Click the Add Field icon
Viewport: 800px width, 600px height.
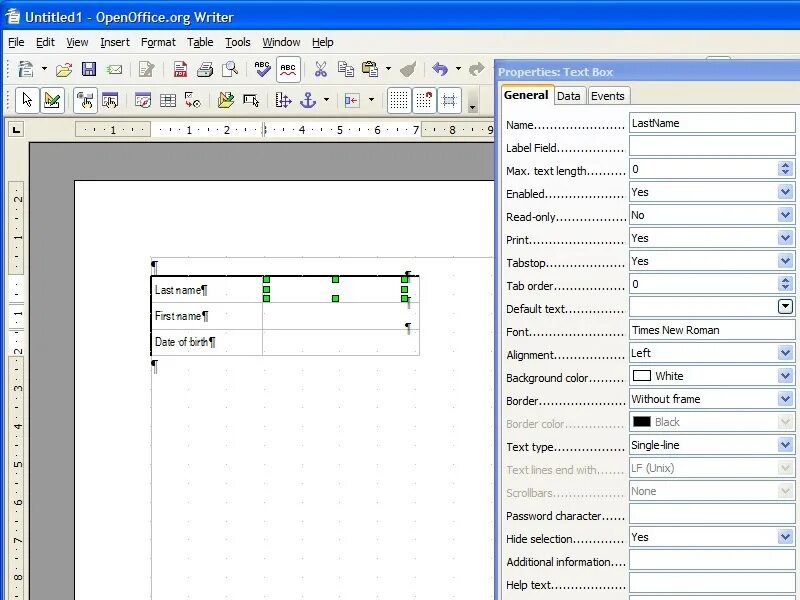point(168,100)
